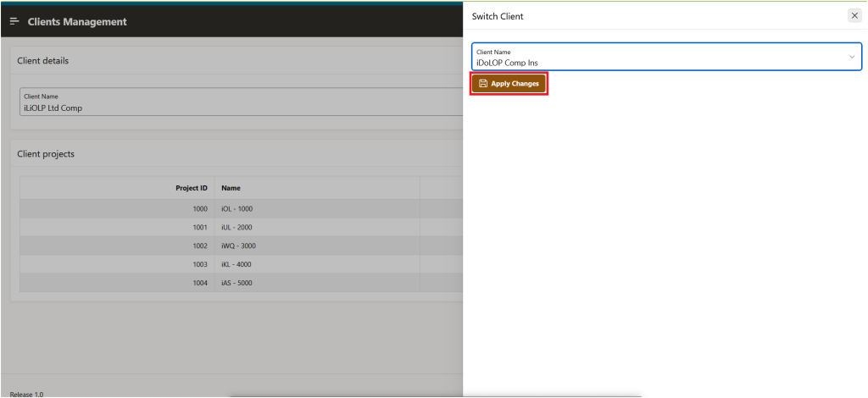Select the iDoLOP Comp Ins client field
This screenshot has height=398, width=868.
(666, 57)
